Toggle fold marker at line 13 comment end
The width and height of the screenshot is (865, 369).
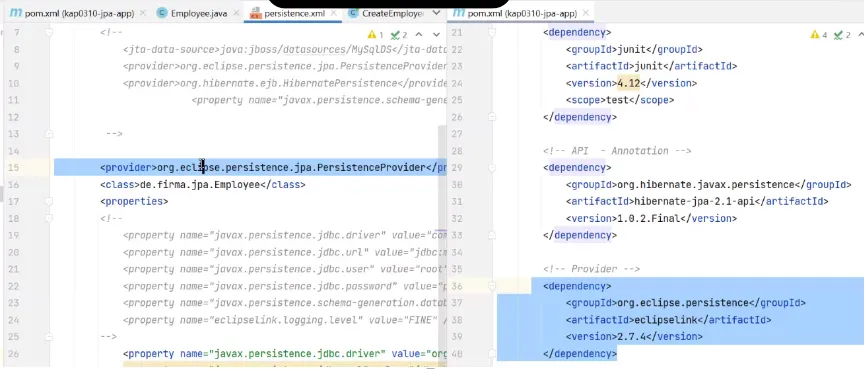(49, 134)
